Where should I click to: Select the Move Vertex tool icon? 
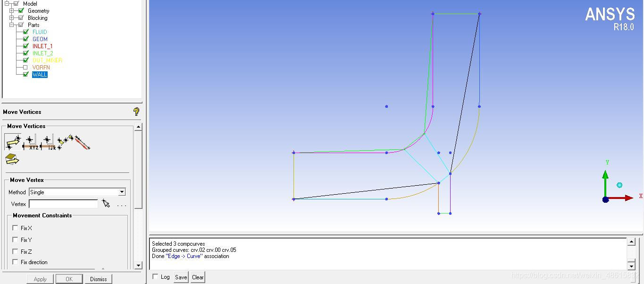click(x=13, y=141)
